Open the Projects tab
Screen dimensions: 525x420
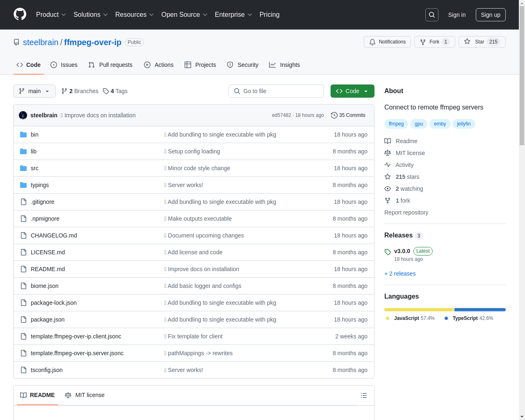(200, 65)
